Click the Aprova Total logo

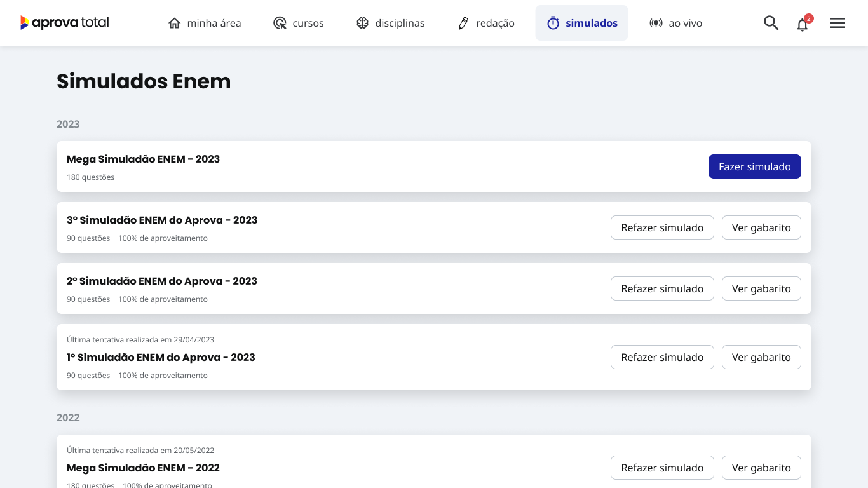click(65, 23)
